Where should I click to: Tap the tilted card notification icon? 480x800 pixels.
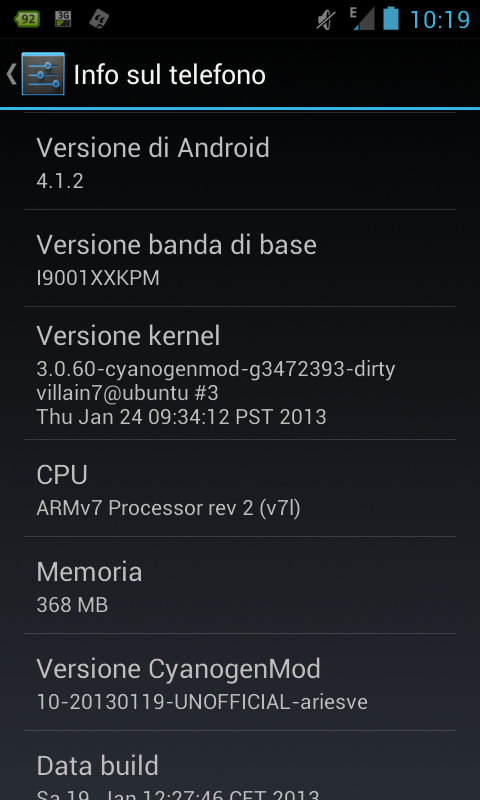click(x=98, y=19)
